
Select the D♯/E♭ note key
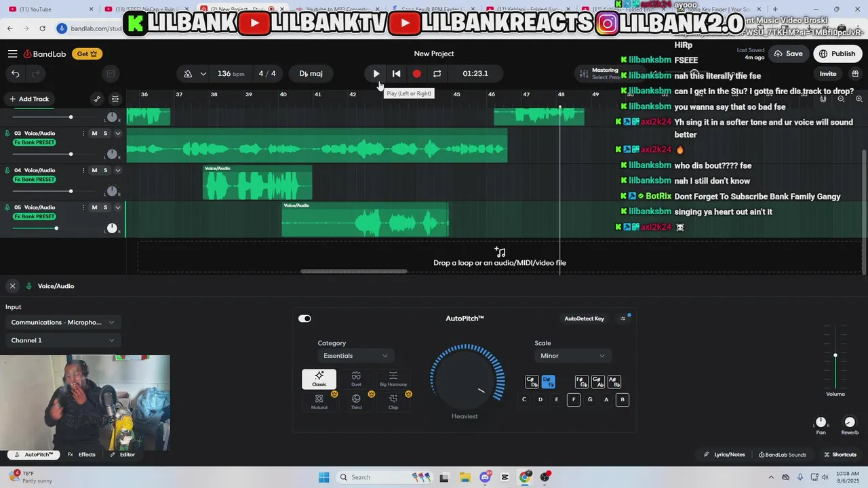(x=549, y=382)
